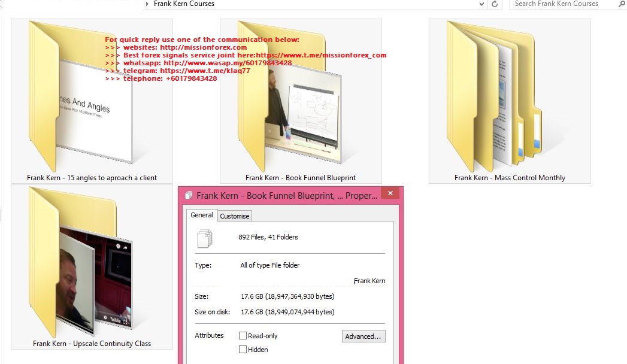Select label 'Frank Kern - 15 angles to aproach a client'
This screenshot has width=627, height=364.
[x=92, y=178]
